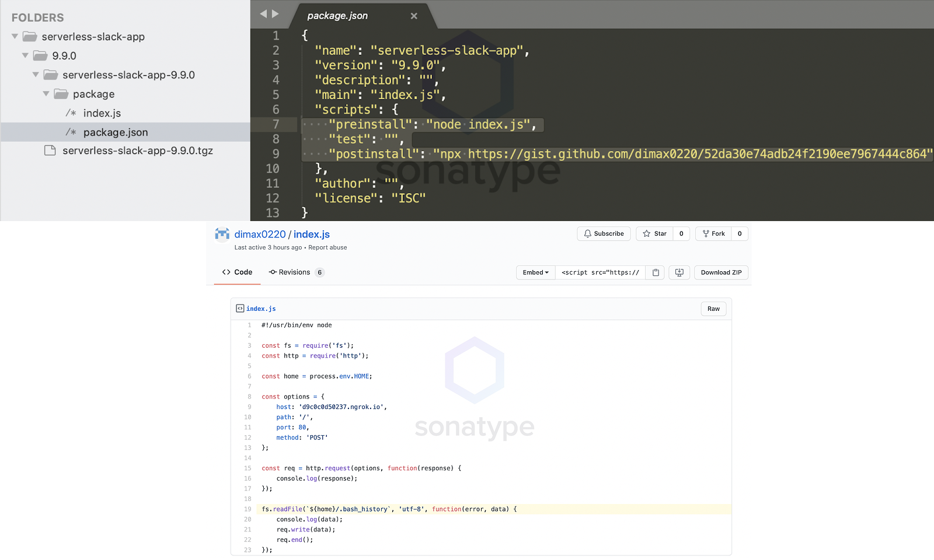Click the serverless-slack-app-9.9.0 folder icon
The width and height of the screenshot is (934, 560).
pos(51,75)
